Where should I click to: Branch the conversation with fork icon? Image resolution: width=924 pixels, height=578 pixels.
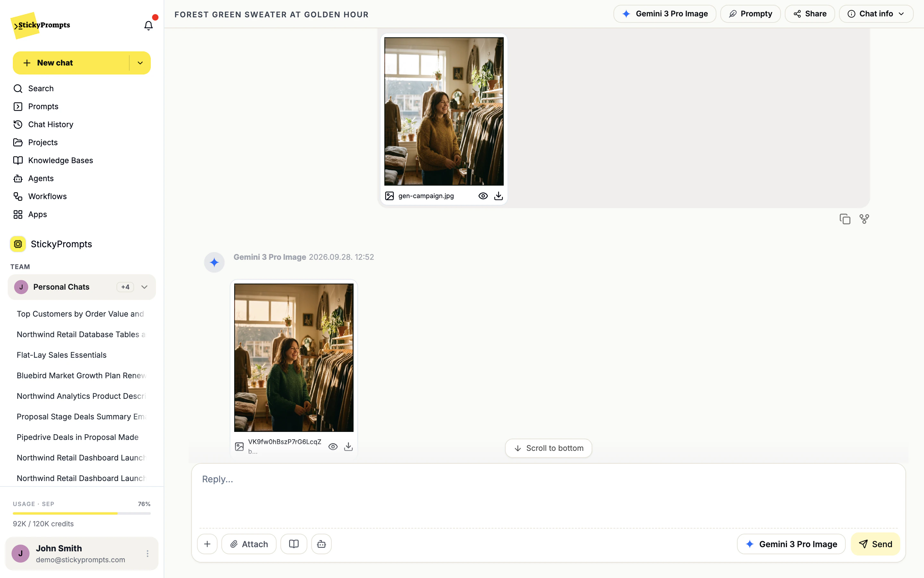pos(864,219)
